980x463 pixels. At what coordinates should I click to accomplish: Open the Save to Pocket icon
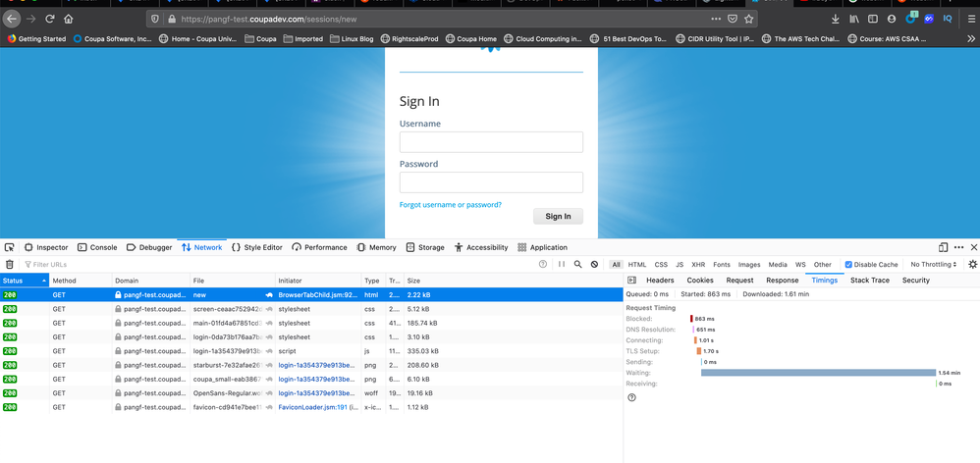pos(733,19)
